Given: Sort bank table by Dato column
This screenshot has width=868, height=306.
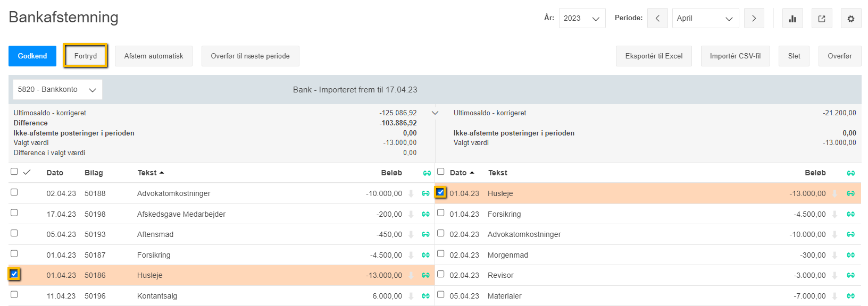Looking at the screenshot, I should click(x=458, y=173).
